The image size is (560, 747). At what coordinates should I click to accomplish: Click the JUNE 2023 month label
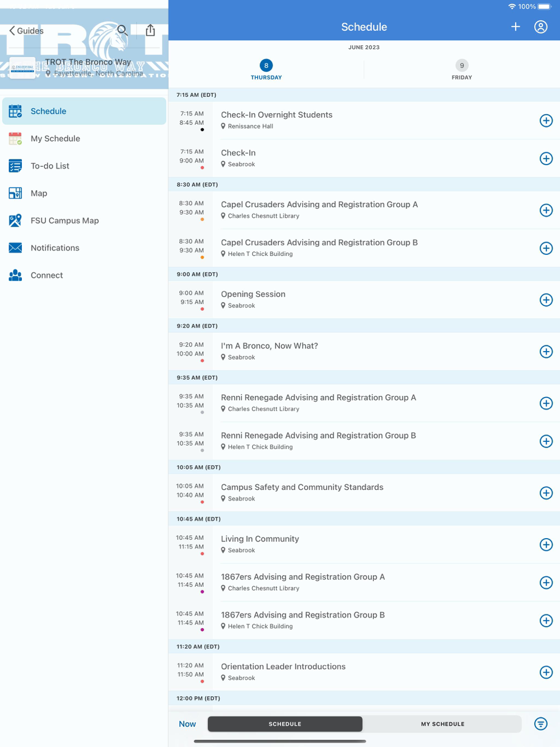tap(364, 48)
